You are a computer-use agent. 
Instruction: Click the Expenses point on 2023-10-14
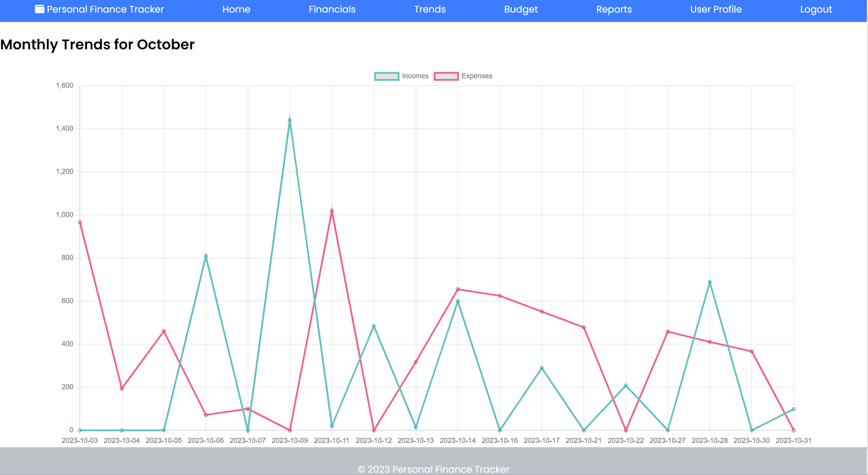pos(458,289)
